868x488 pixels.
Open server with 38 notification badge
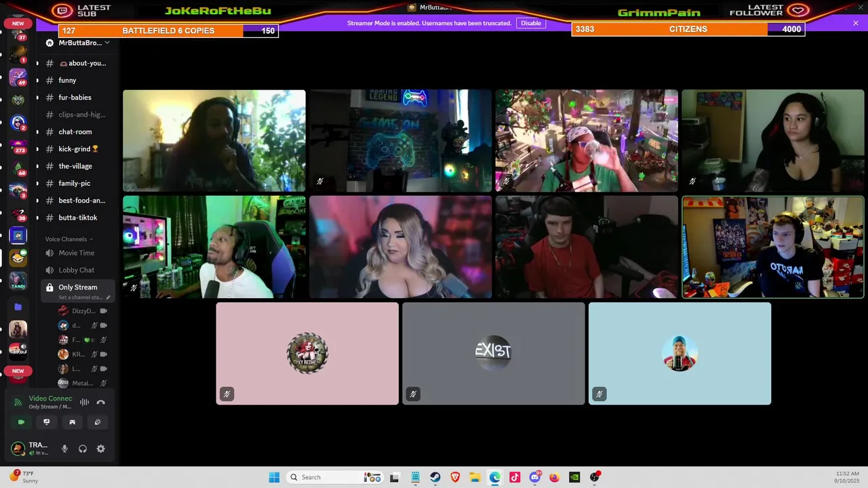tap(18, 213)
